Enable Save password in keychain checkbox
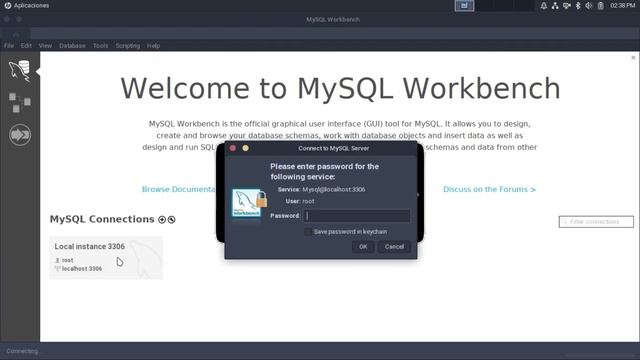This screenshot has width=640, height=360. tap(308, 232)
